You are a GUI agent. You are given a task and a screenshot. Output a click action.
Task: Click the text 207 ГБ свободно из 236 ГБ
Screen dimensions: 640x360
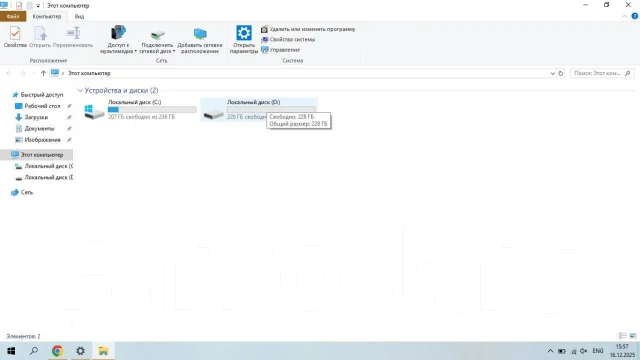coord(141,117)
